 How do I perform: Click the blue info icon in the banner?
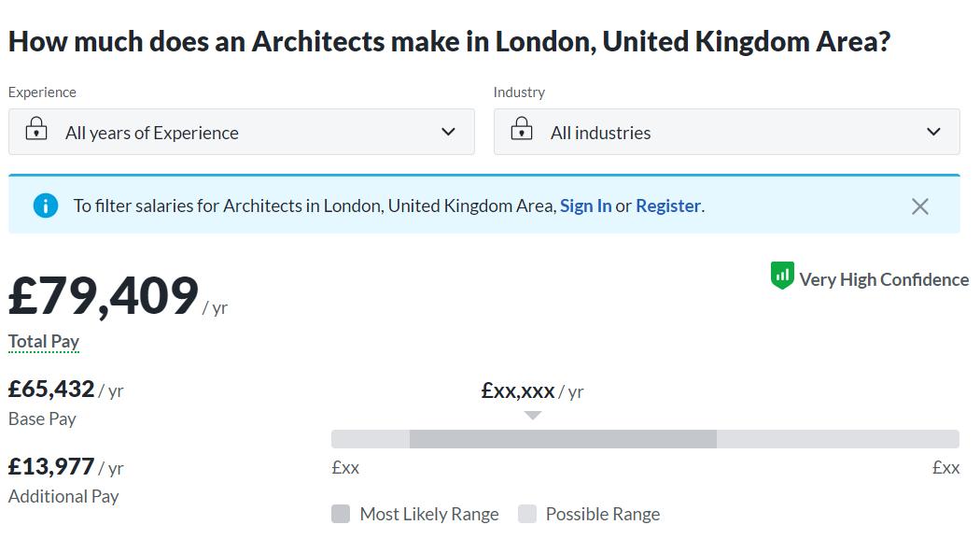[x=46, y=206]
